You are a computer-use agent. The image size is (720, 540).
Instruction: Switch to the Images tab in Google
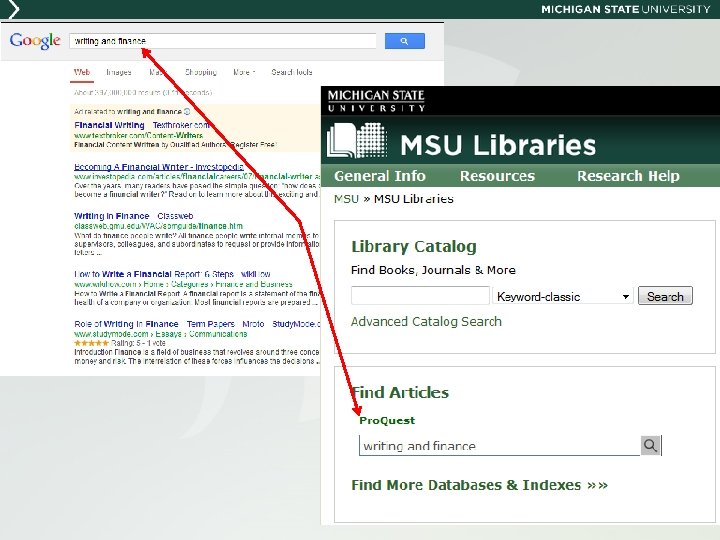pyautogui.click(x=118, y=72)
